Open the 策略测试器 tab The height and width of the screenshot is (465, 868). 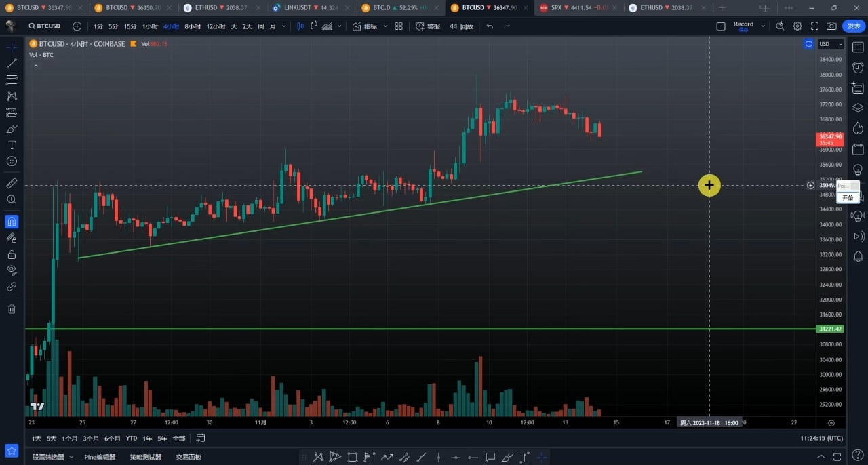point(146,457)
